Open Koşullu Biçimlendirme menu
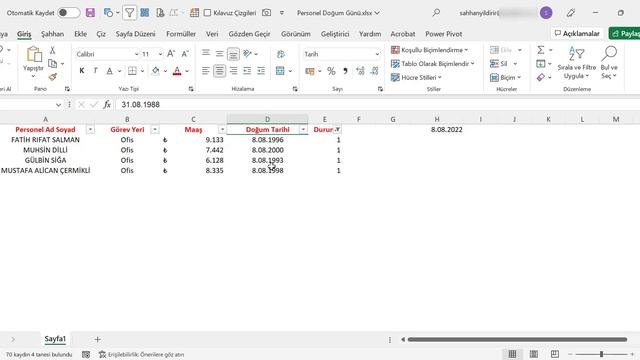This screenshot has width=640, height=360. pos(429,50)
